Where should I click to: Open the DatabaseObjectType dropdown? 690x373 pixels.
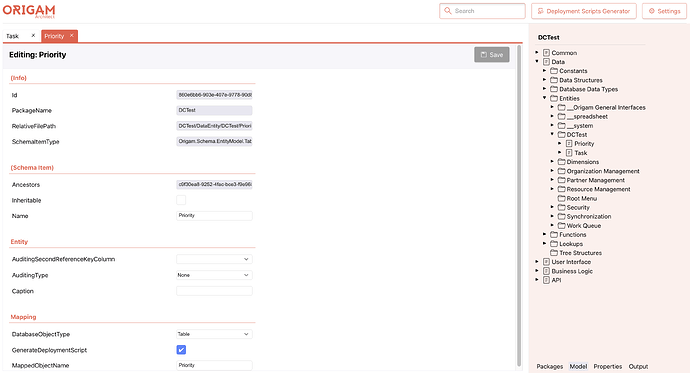pos(214,334)
